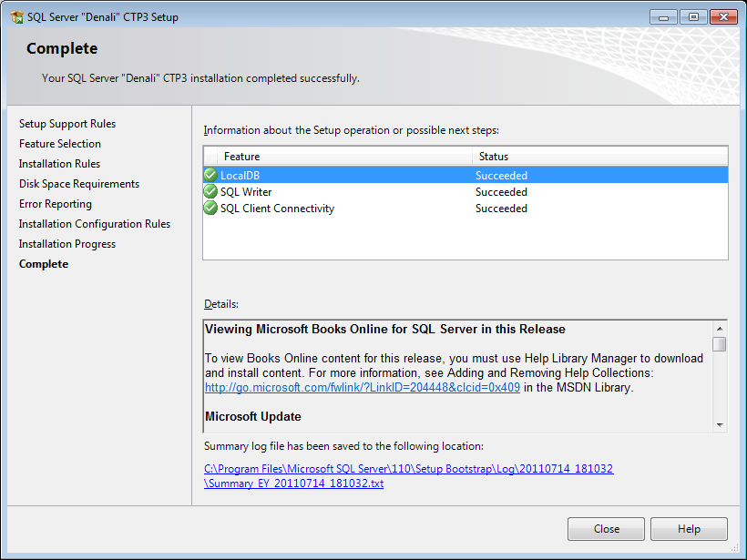The height and width of the screenshot is (560, 747).
Task: Click the green check icon beside LocalDB
Action: [210, 175]
